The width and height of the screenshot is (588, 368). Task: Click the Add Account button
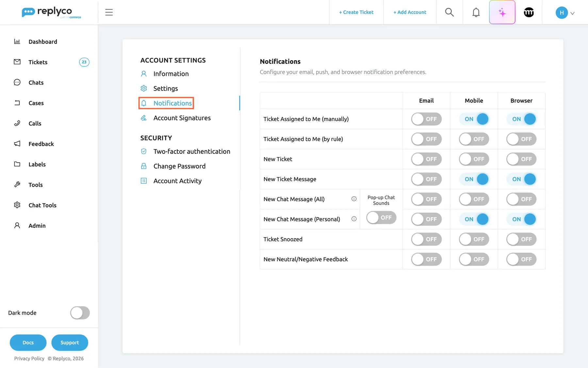410,12
